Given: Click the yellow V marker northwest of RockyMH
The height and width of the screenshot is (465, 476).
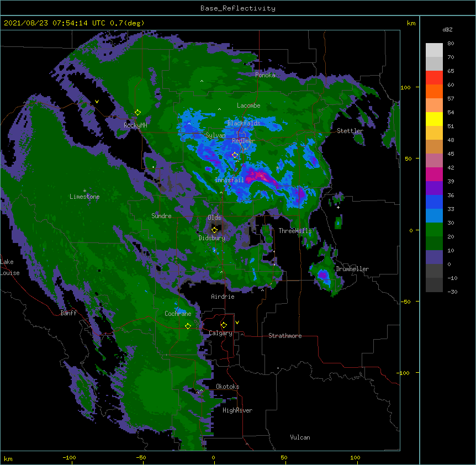Looking at the screenshot, I should [x=97, y=102].
